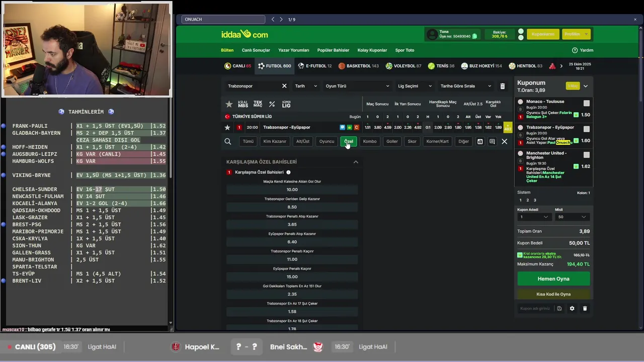Image resolution: width=644 pixels, height=362 pixels.
Task: Click the Hemen Oyna button
Action: 553,279
